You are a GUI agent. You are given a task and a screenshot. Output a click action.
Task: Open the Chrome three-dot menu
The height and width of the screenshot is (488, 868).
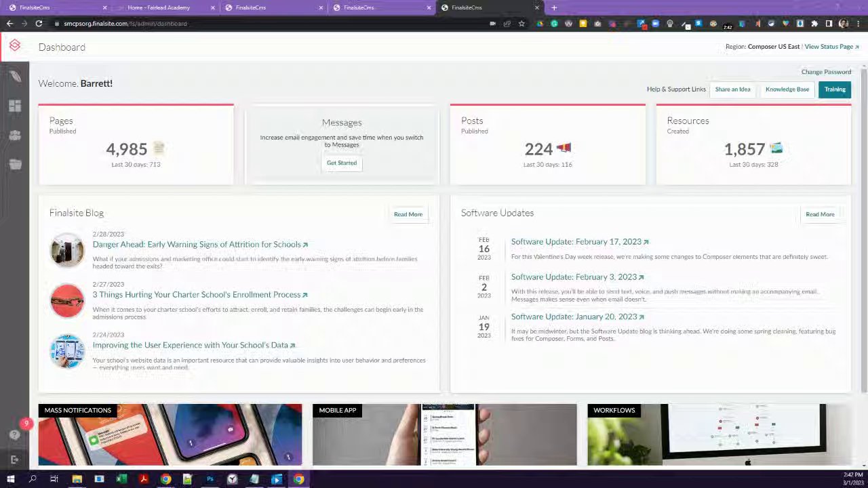pyautogui.click(x=858, y=24)
